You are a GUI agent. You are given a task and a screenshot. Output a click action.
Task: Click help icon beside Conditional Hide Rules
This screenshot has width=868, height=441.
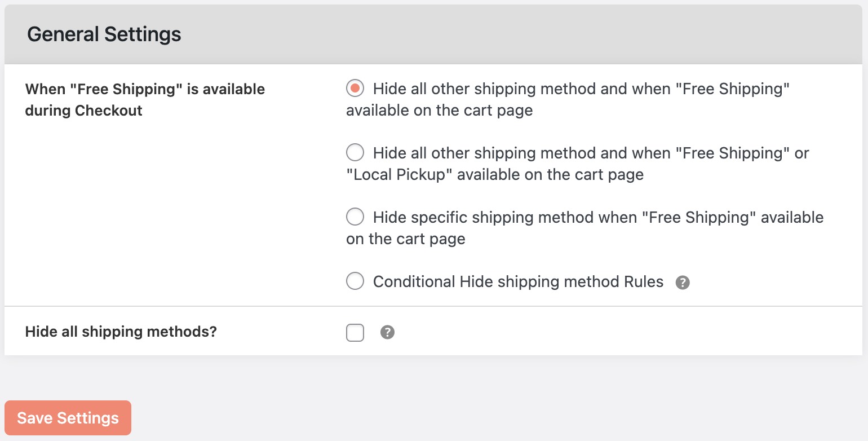pyautogui.click(x=683, y=283)
